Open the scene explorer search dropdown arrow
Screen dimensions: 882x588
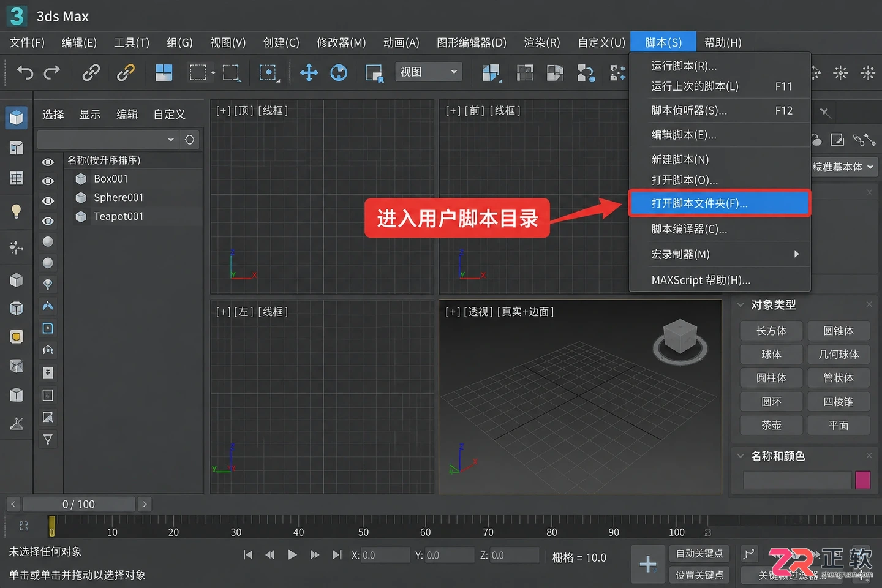click(x=171, y=140)
